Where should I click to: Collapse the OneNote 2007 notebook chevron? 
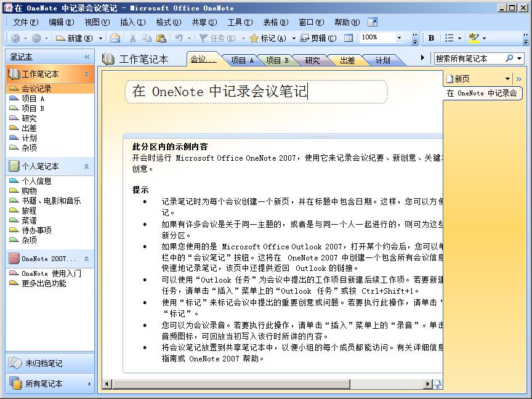pyautogui.click(x=87, y=259)
